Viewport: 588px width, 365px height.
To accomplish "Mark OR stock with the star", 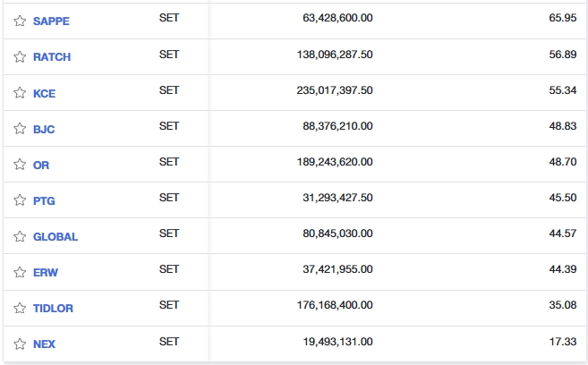I will click(x=20, y=165).
